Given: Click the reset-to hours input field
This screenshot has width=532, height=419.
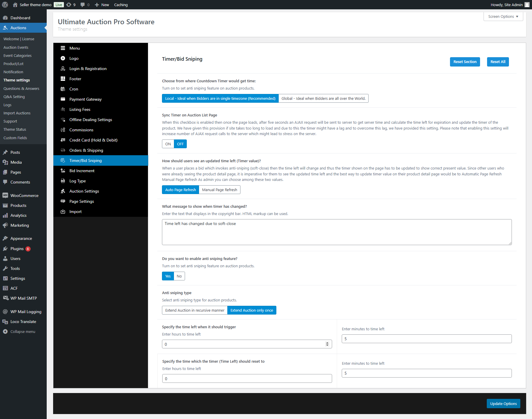Looking at the screenshot, I should [247, 378].
